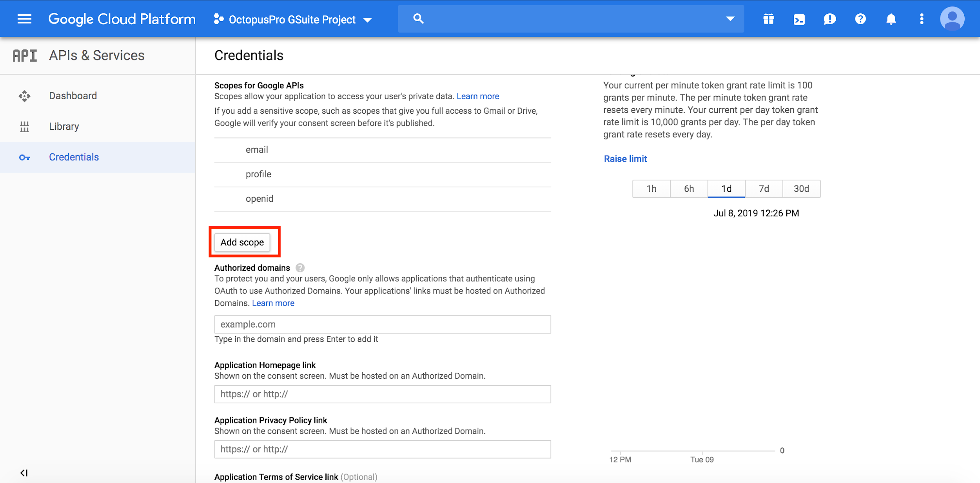Click the Credentials page title
The image size is (980, 483).
pos(249,55)
